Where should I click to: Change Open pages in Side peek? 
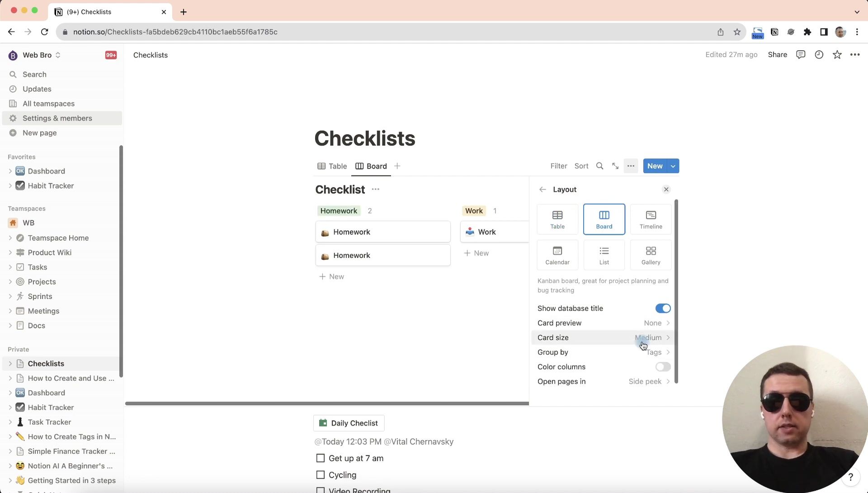[x=604, y=381]
